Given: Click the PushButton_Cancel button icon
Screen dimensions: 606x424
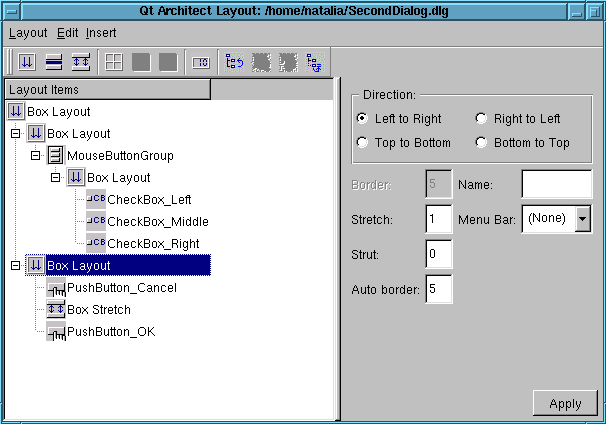Looking at the screenshot, I should [56, 288].
